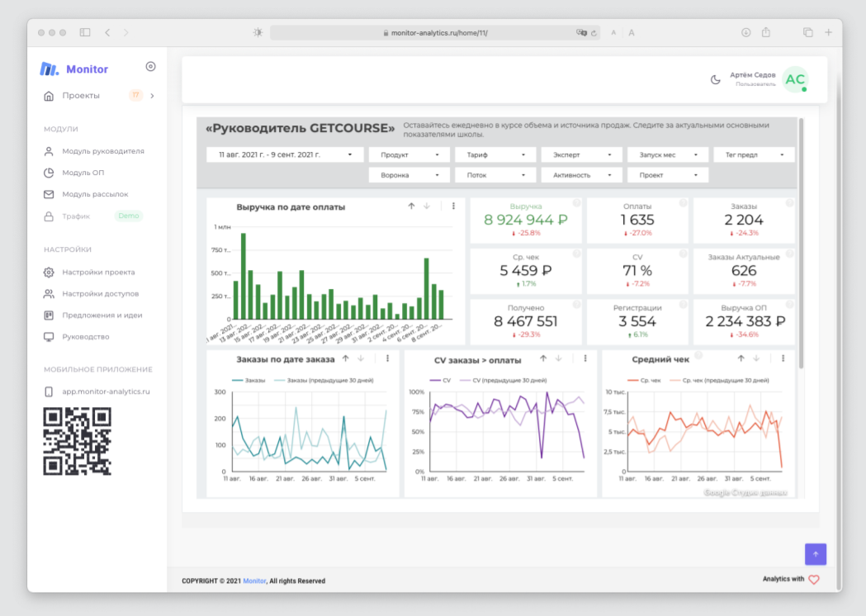Screen dimensions: 866x616
Task: Click the CV 71 % scorecard
Action: 637,271
